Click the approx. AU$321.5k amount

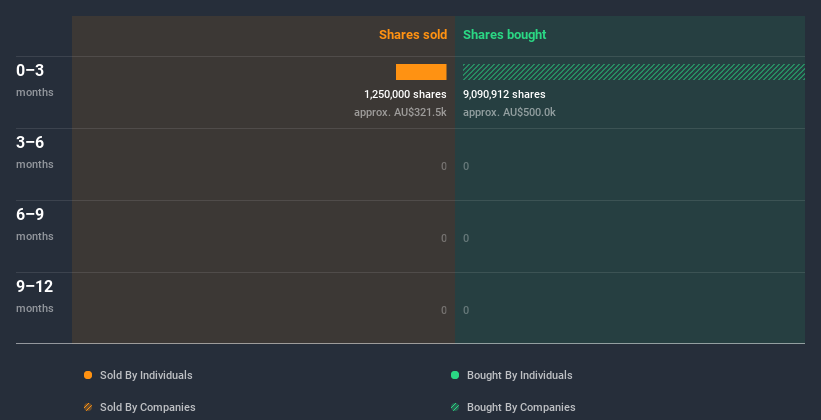click(x=400, y=112)
